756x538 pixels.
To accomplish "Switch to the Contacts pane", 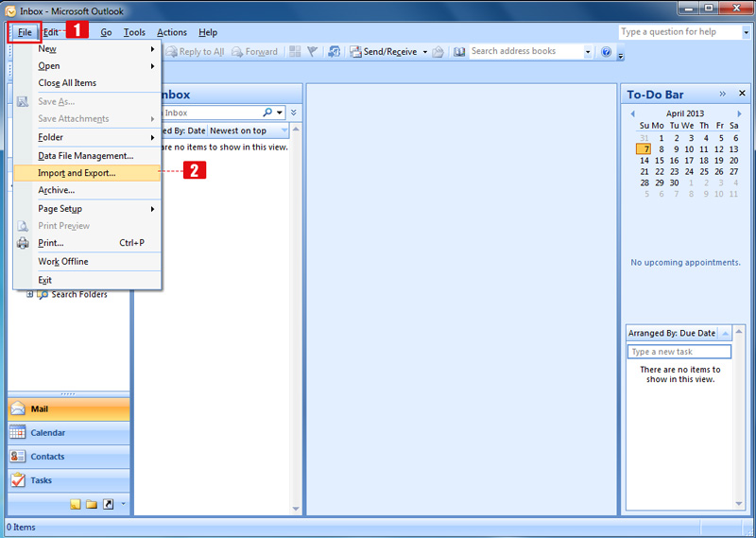I will point(68,457).
